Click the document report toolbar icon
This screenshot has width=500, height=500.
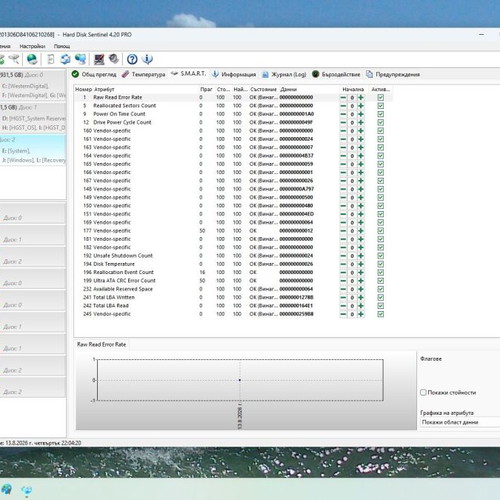tap(51, 59)
